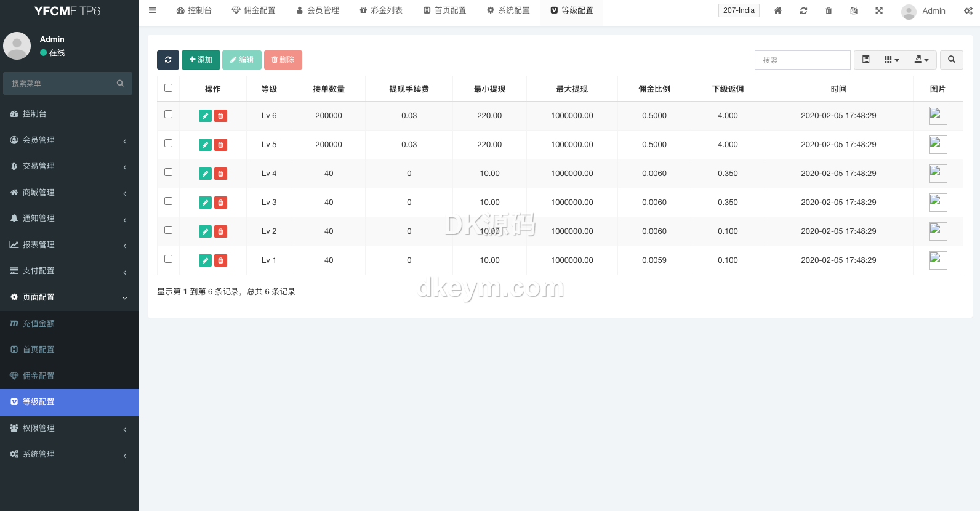Click the magnifier search button beside export
The width and height of the screenshot is (980, 511).
click(x=951, y=60)
